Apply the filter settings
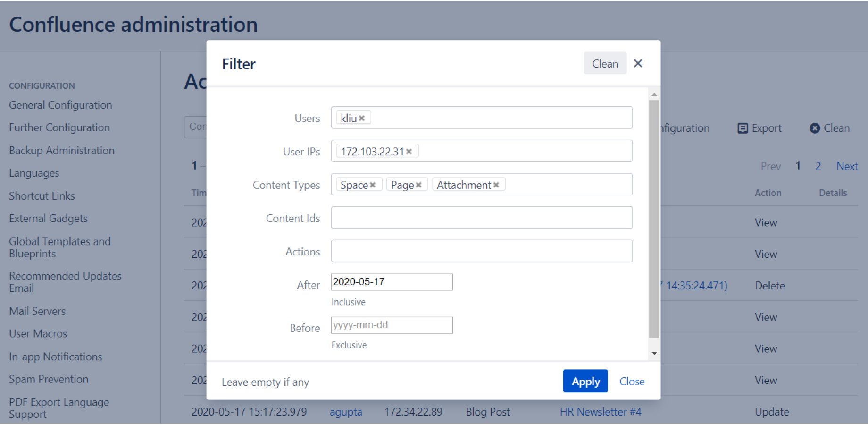 coord(585,381)
